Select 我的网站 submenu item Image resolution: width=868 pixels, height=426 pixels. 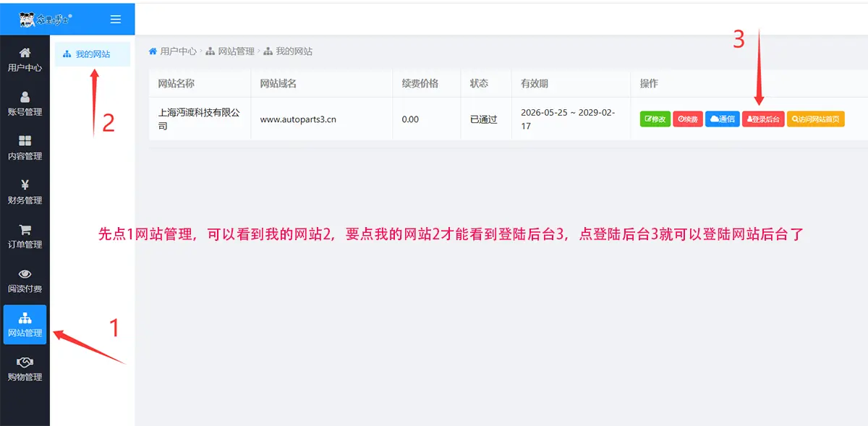[x=93, y=54]
